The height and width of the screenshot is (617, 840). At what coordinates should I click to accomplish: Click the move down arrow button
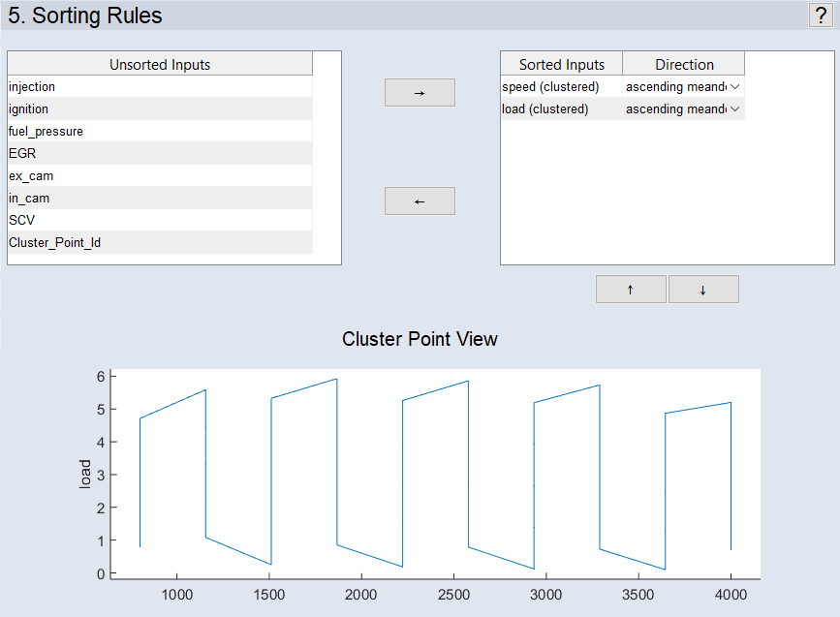coord(703,290)
